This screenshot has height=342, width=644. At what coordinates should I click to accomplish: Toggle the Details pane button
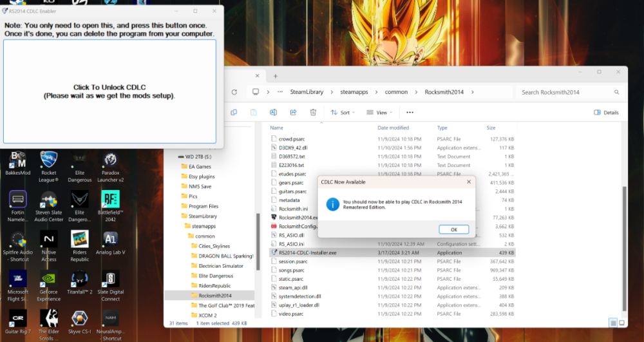pos(606,112)
